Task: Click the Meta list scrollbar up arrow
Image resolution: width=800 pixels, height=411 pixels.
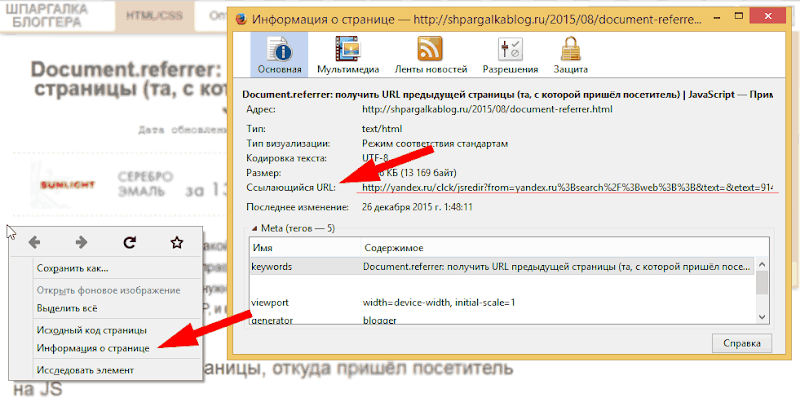Action: (762, 265)
